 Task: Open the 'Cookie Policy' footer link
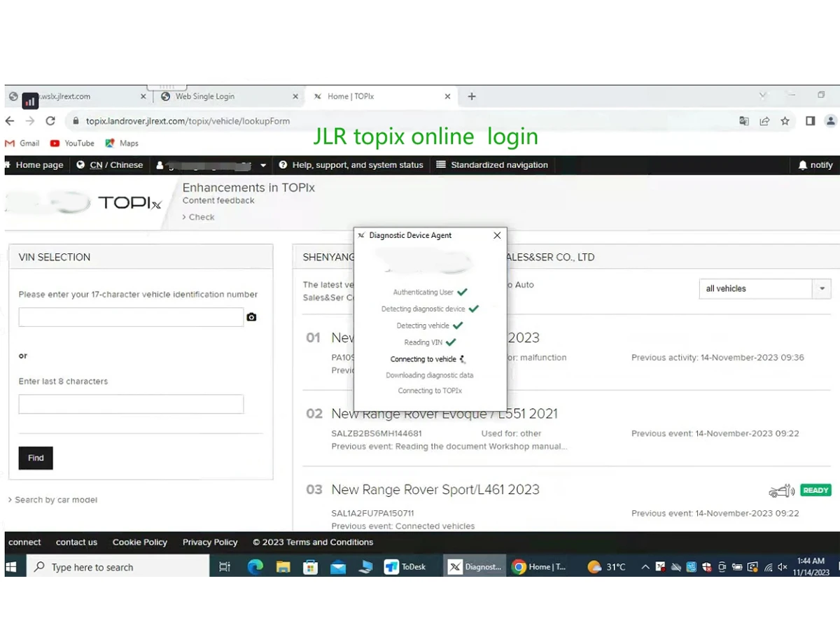coord(140,542)
